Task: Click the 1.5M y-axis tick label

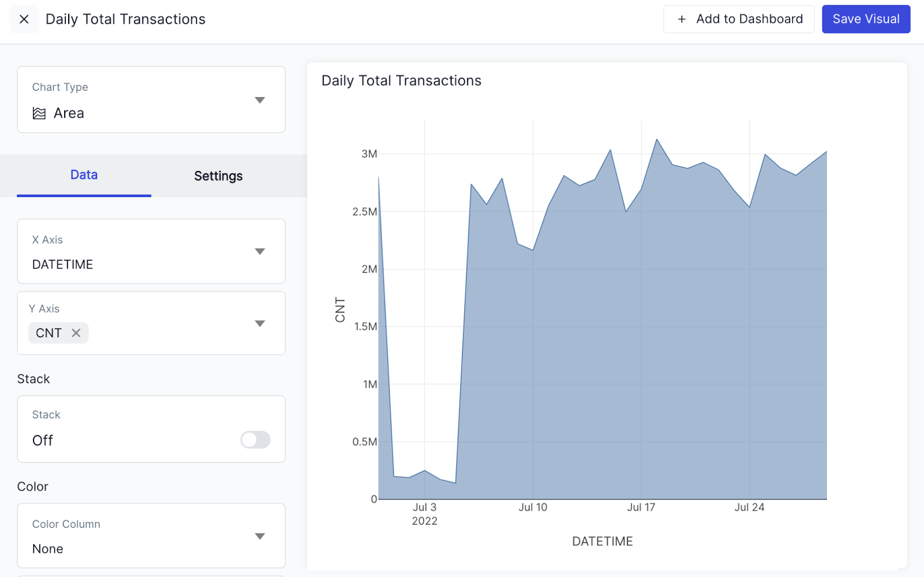Action: pos(365,327)
